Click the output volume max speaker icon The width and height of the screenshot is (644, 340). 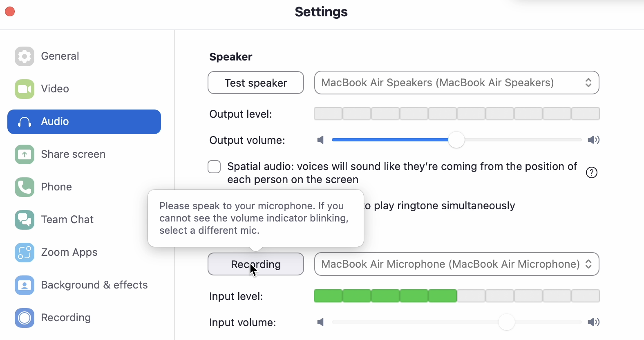(x=594, y=140)
